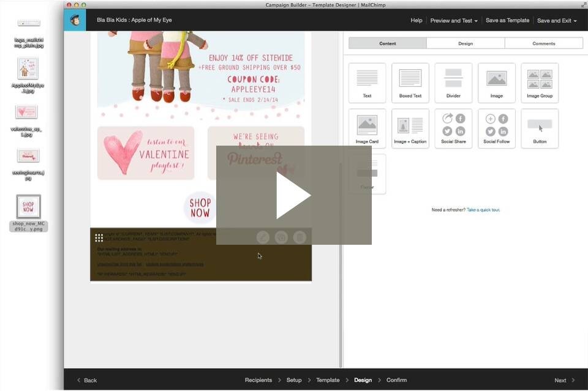588x391 pixels.
Task: Open the Preview and Test dropdown
Action: (x=454, y=20)
